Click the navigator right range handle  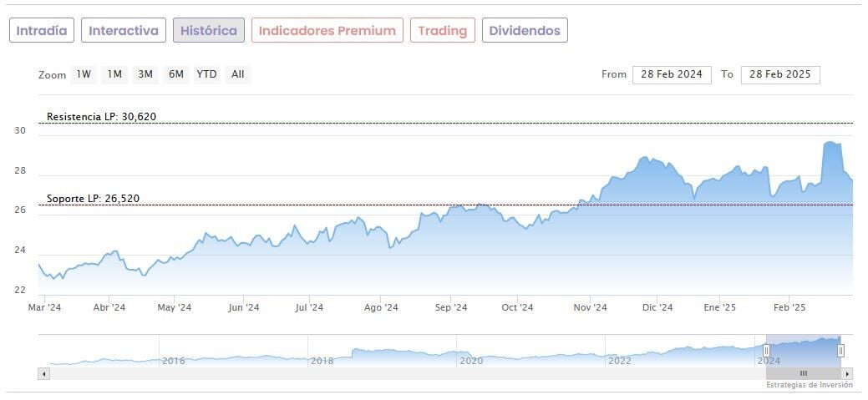[840, 350]
